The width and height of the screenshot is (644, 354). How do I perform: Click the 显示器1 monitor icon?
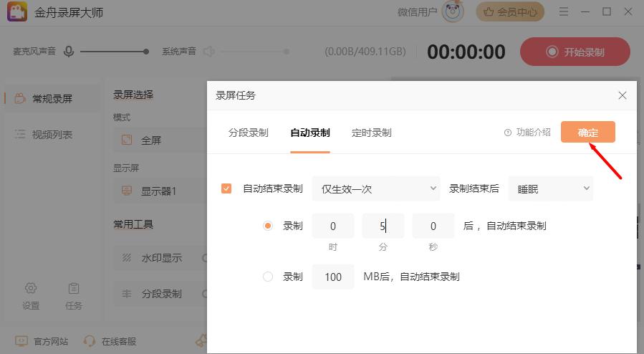[127, 191]
